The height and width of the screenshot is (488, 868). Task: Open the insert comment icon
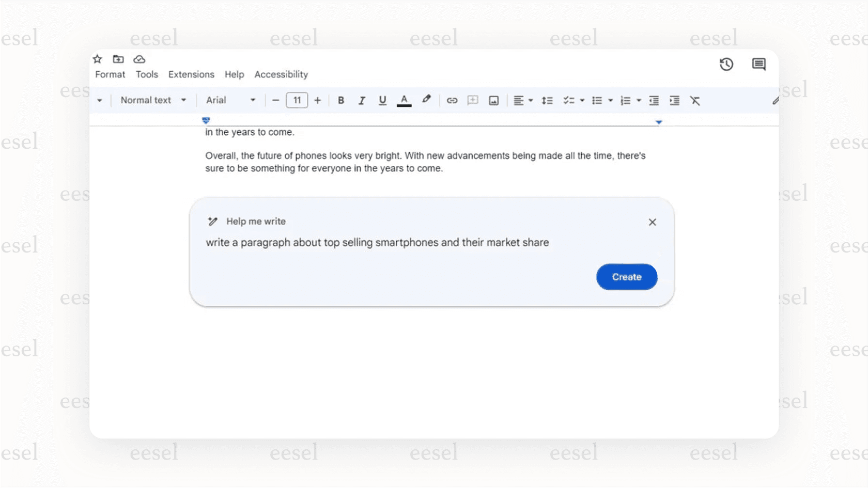coord(472,100)
